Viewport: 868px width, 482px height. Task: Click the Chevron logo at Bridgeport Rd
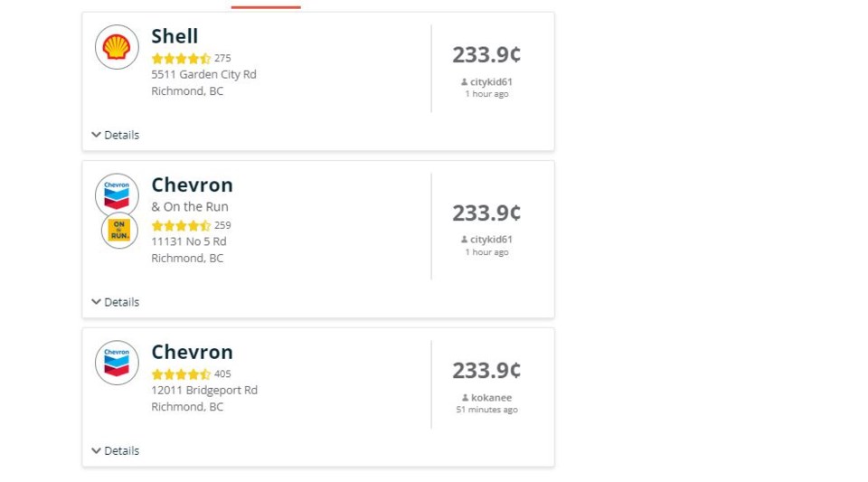coord(117,363)
